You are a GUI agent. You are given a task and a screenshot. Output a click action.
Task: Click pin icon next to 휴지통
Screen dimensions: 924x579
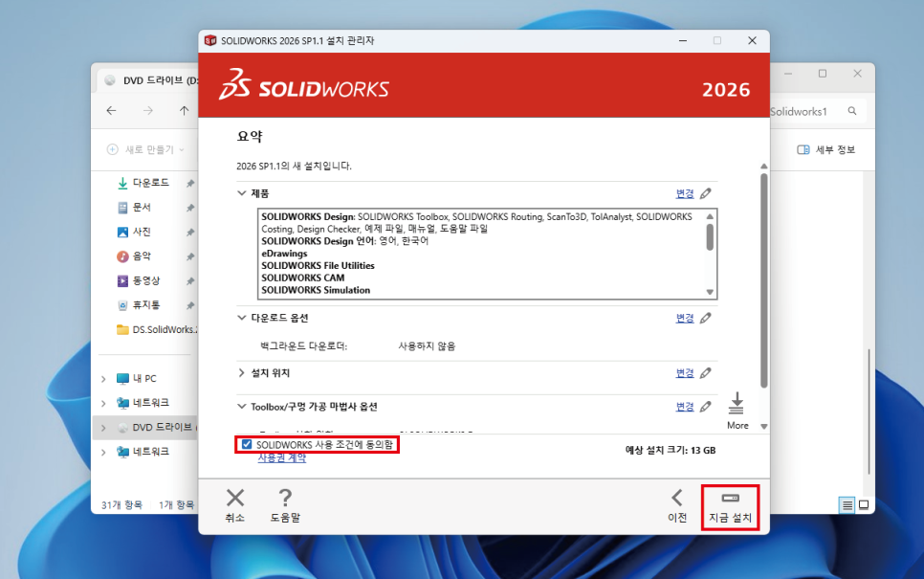pyautogui.click(x=190, y=305)
